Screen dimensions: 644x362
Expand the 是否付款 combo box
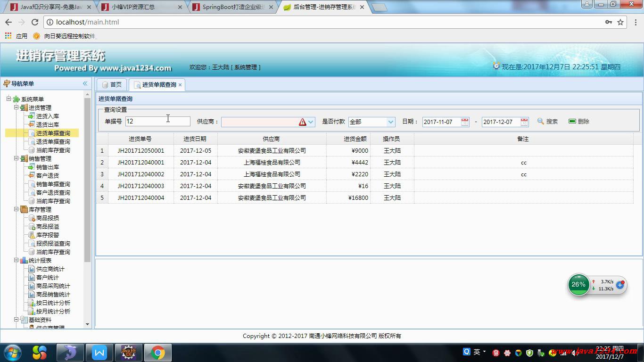coord(390,122)
